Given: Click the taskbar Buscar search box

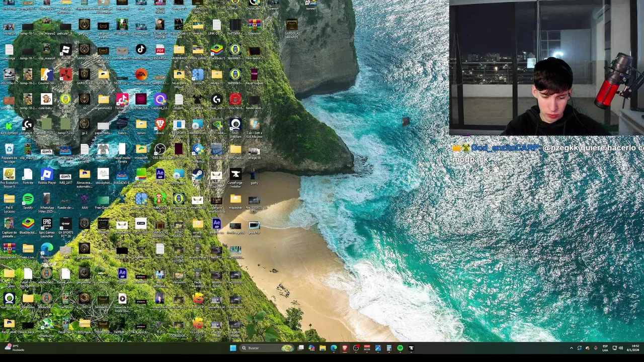Looking at the screenshot, I should pos(266,348).
